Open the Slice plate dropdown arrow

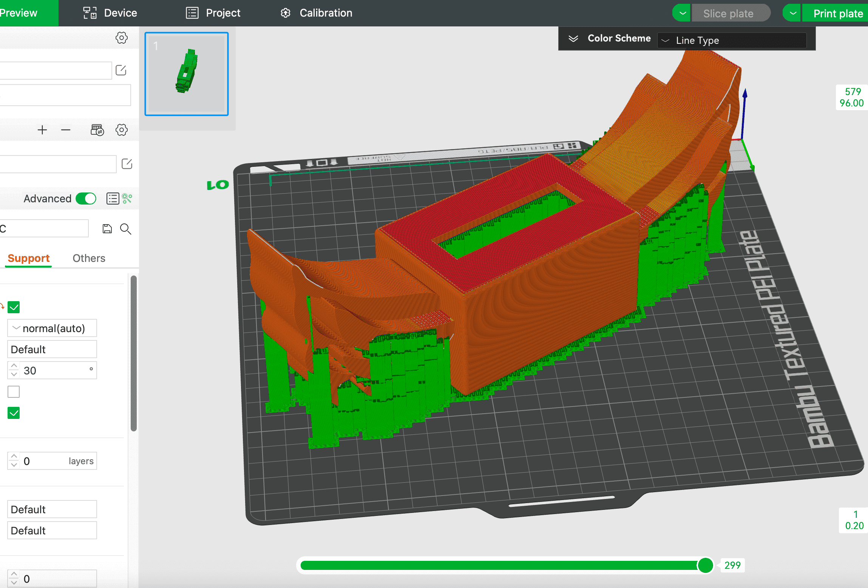pos(682,13)
